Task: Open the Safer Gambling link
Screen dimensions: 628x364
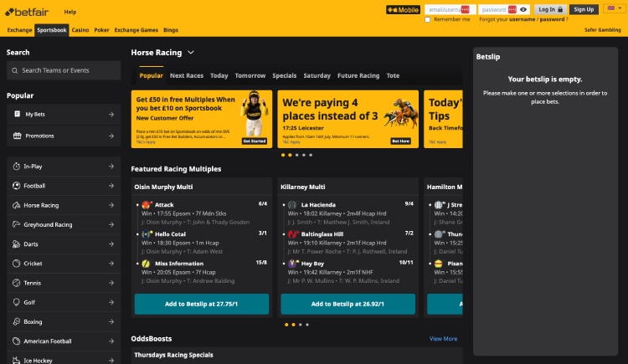Action: pyautogui.click(x=602, y=30)
